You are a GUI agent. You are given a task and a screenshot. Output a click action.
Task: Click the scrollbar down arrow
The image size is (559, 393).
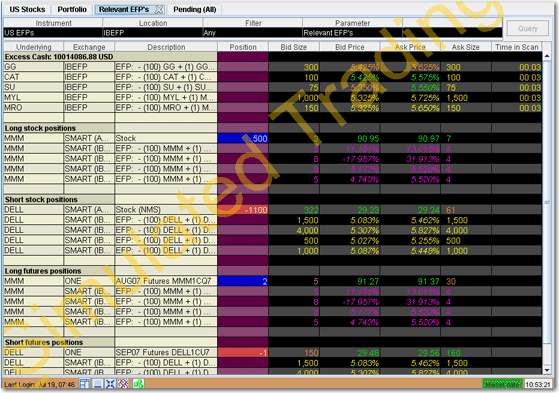547,370
